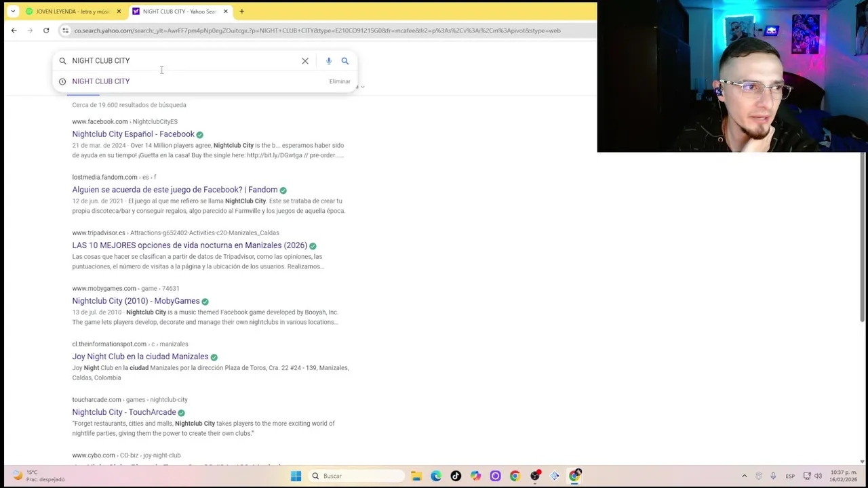868x488 pixels.
Task: Open Nightclub City (2010) - MobyGames result
Action: (136, 301)
